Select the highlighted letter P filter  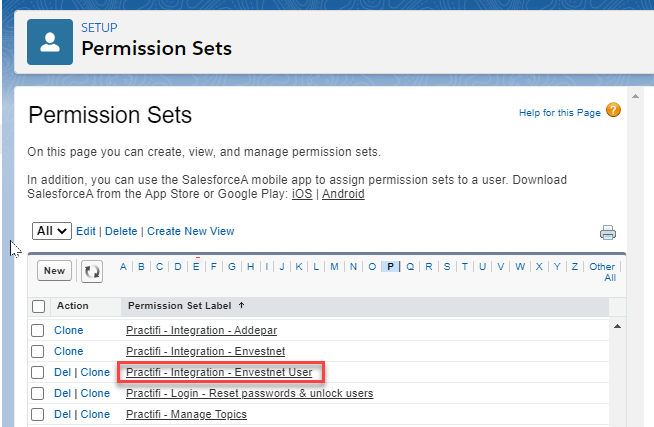[x=390, y=266]
